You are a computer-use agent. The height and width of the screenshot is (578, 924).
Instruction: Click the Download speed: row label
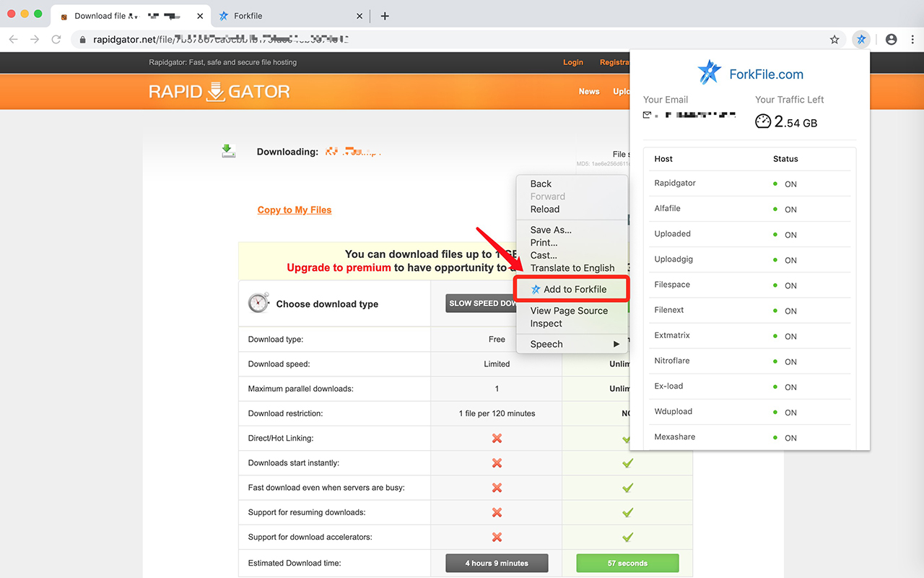pos(279,364)
